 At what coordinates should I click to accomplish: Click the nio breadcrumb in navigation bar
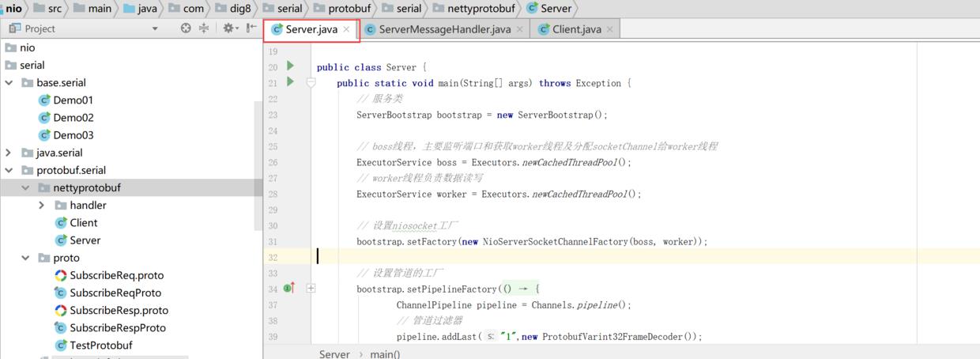point(13,9)
